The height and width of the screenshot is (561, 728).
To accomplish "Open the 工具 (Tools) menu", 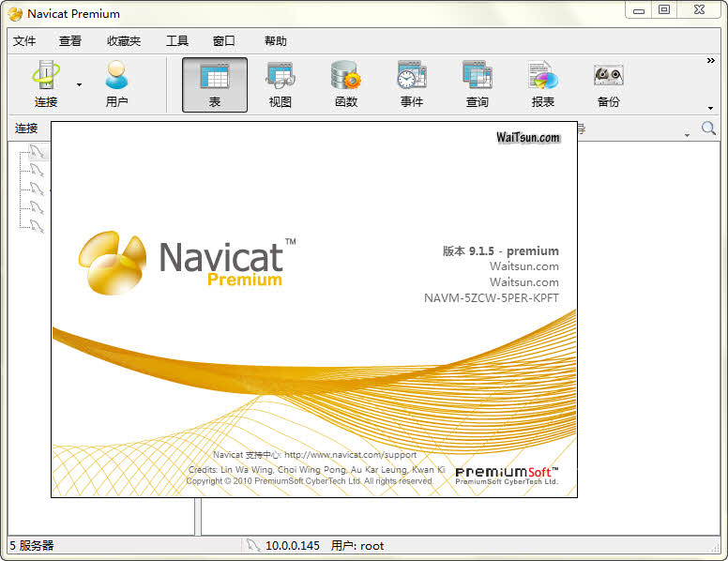I will pos(177,41).
